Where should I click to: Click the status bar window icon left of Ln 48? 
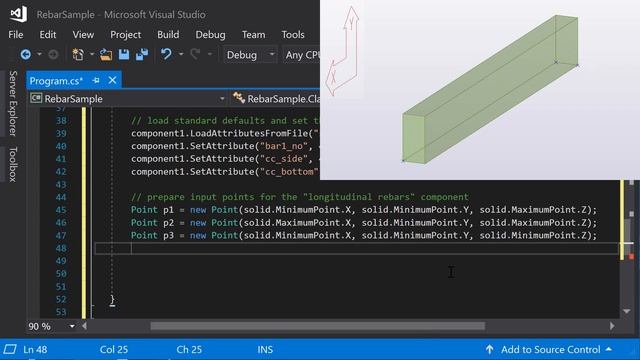point(10,349)
